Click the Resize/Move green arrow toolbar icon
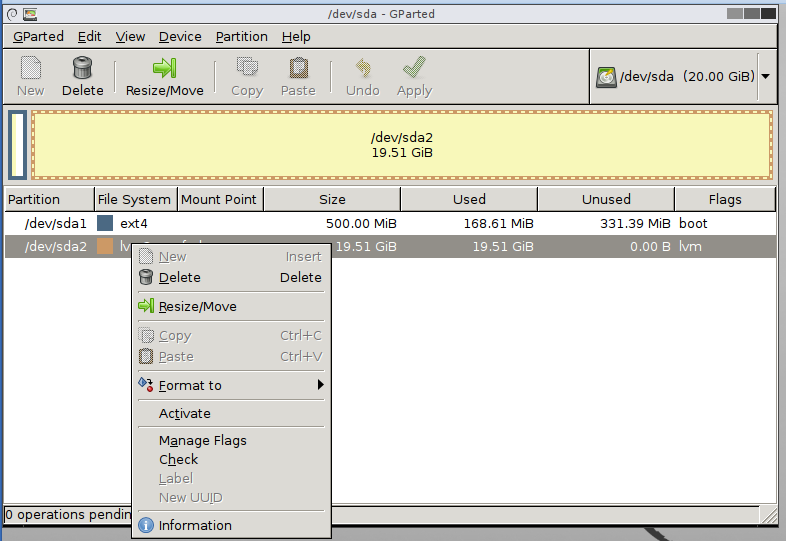 [164, 68]
